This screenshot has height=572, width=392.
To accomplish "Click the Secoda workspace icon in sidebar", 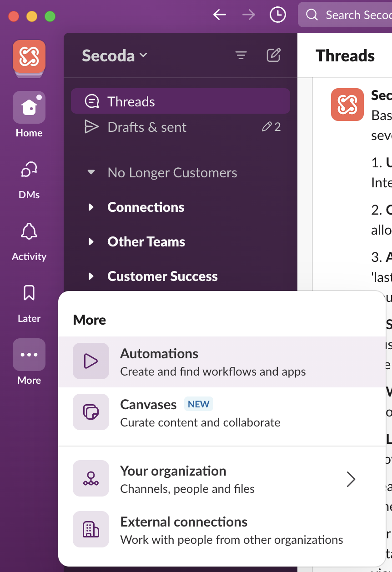I will click(x=29, y=57).
